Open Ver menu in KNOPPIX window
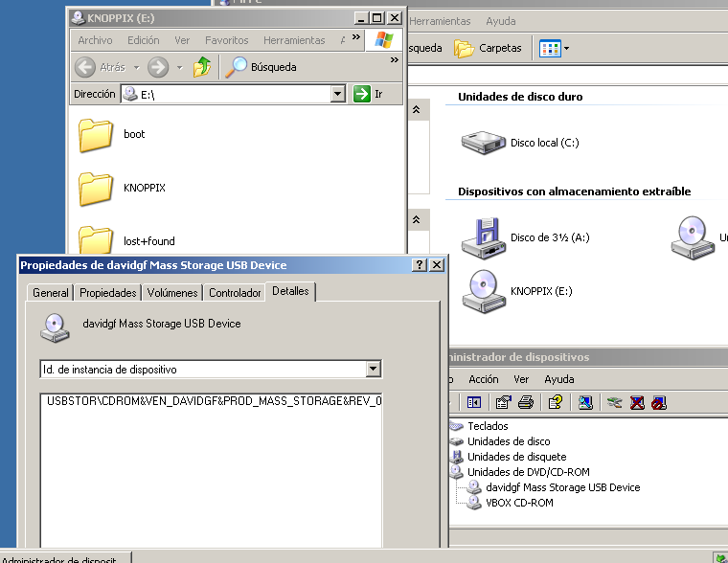 tap(182, 40)
